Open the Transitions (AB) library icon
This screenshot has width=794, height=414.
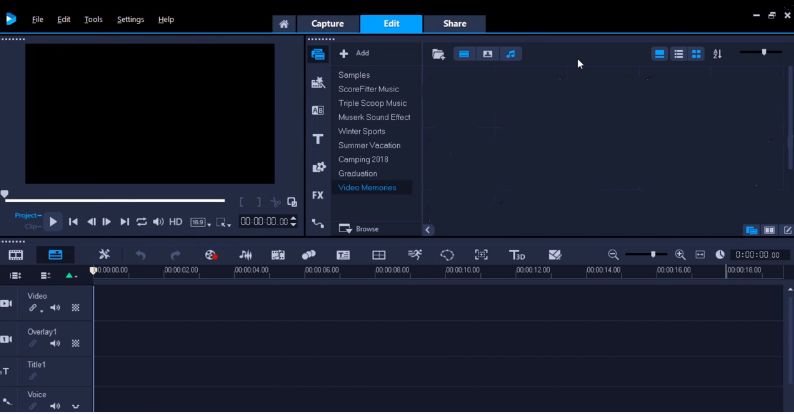pos(318,110)
